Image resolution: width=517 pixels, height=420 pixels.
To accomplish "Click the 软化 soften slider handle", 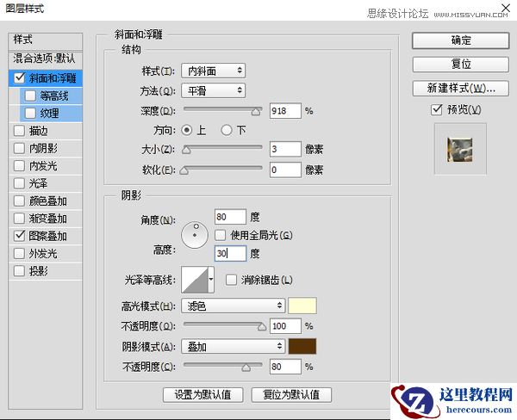I will [184, 171].
